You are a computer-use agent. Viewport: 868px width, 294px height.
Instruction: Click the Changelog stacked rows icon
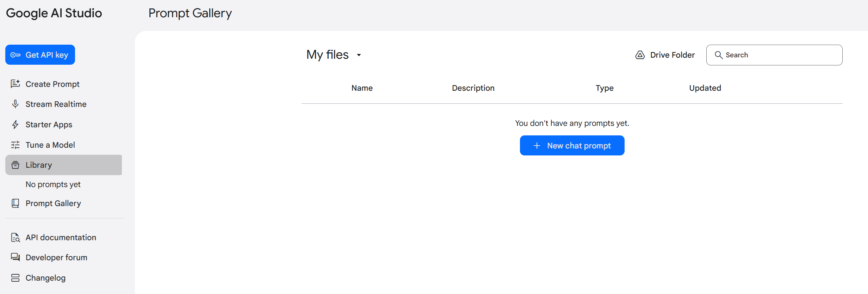click(x=15, y=278)
